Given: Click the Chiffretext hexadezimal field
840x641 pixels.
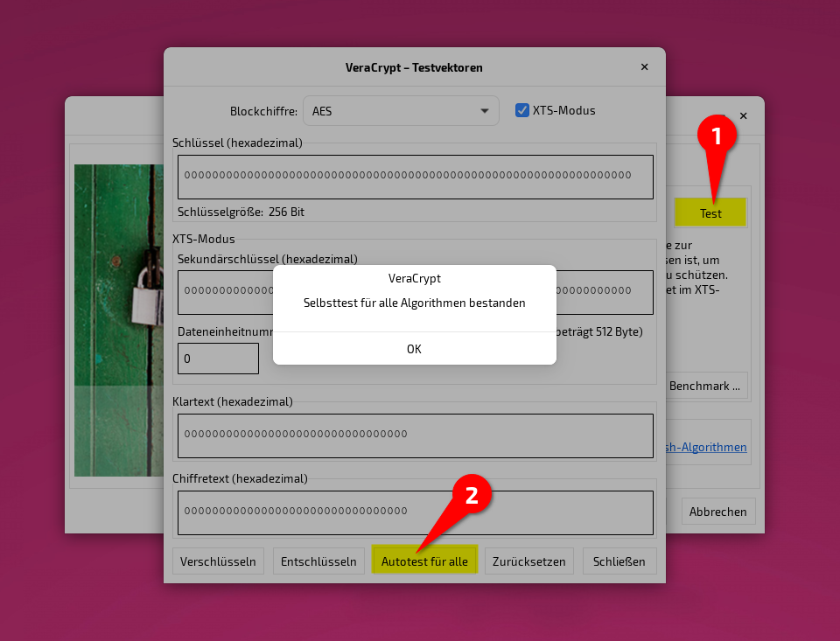Looking at the screenshot, I should click(415, 512).
